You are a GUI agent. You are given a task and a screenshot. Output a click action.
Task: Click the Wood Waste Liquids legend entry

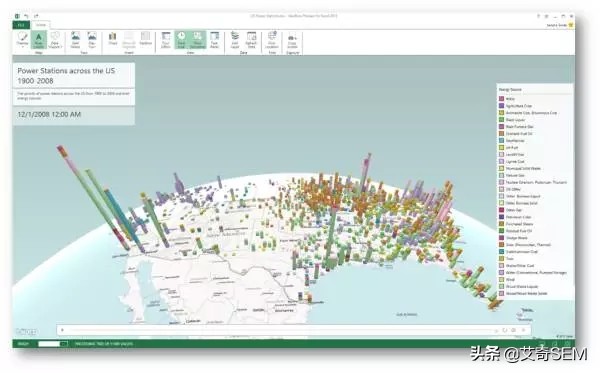(x=518, y=286)
